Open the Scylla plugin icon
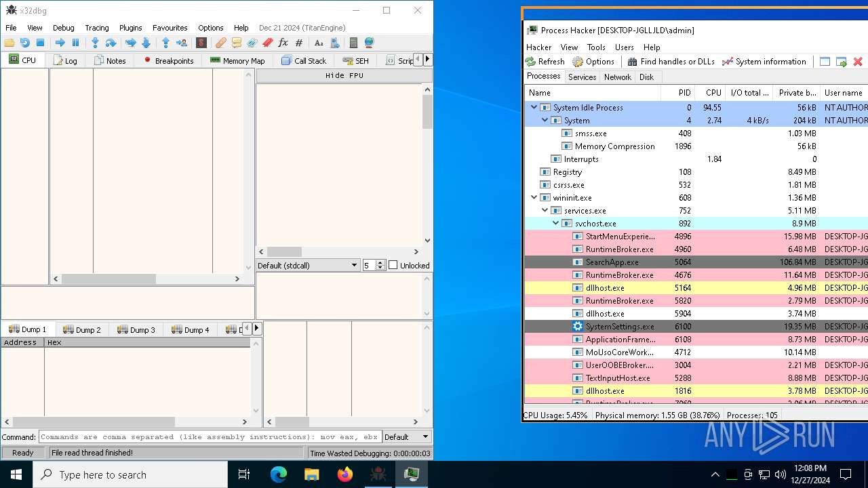The width and height of the screenshot is (868, 488). pyautogui.click(x=201, y=43)
